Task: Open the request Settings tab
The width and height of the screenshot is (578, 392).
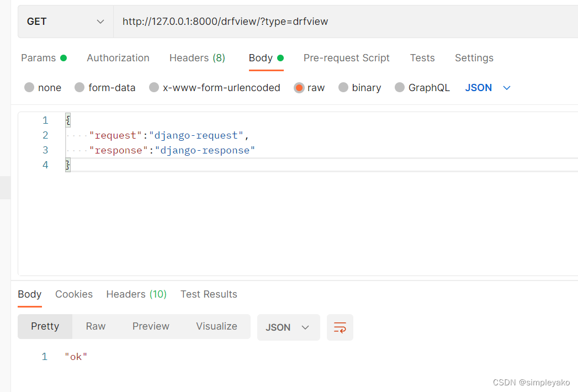Action: click(x=474, y=57)
